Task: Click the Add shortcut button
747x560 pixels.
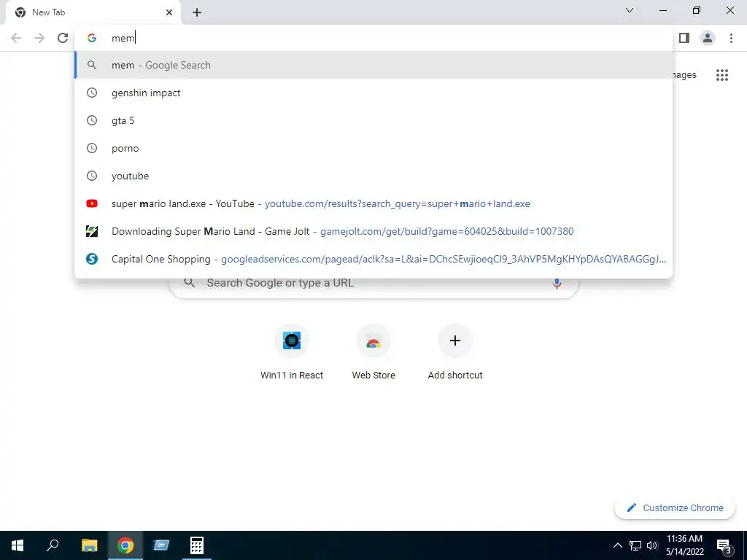Action: [455, 353]
